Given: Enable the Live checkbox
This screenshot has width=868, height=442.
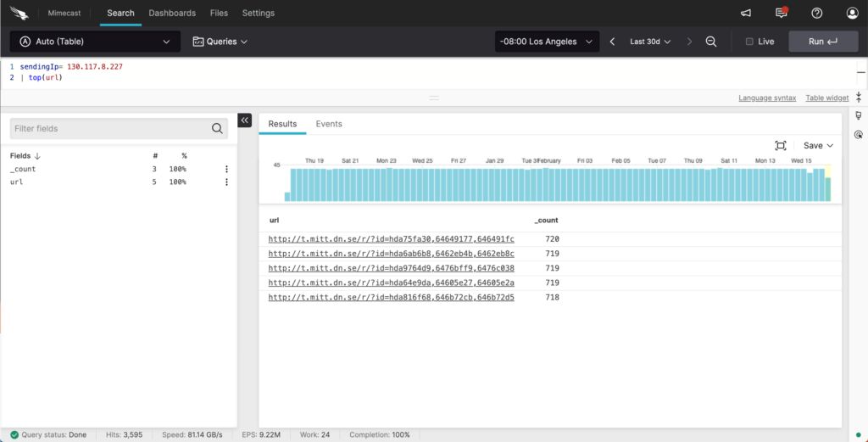Looking at the screenshot, I should pyautogui.click(x=749, y=42).
